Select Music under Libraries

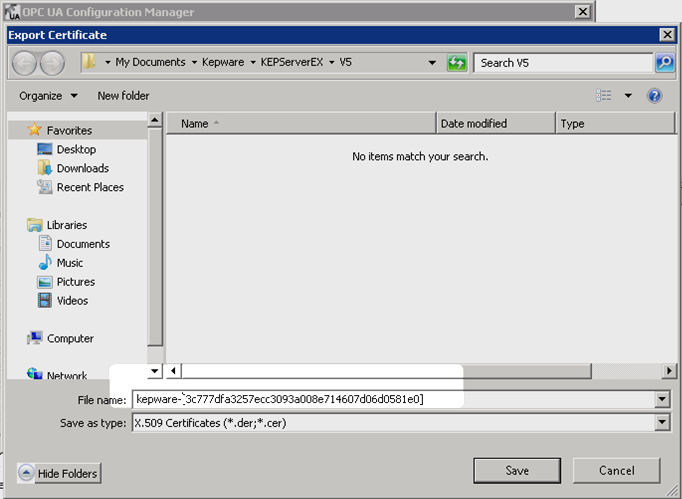70,263
